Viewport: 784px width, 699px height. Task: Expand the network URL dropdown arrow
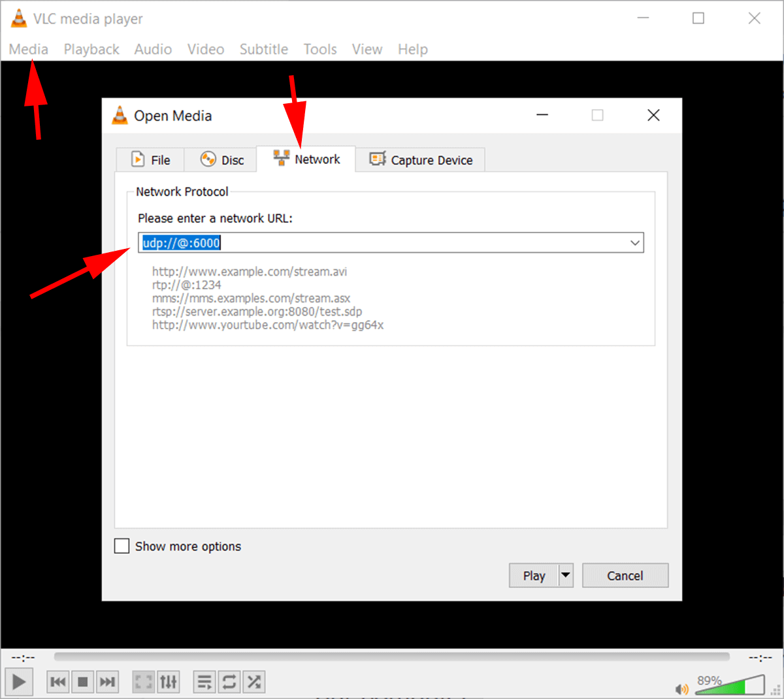point(635,243)
